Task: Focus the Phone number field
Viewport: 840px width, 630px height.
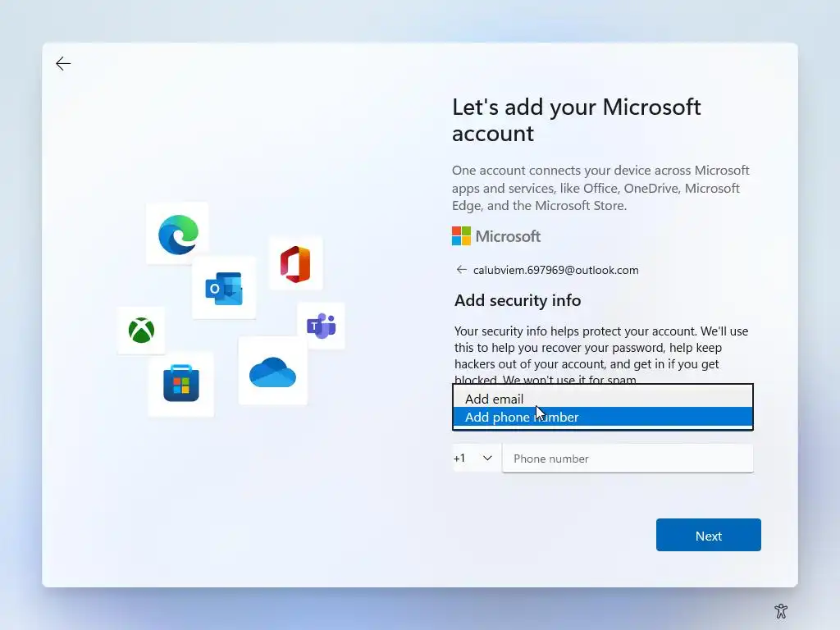Action: [628, 459]
